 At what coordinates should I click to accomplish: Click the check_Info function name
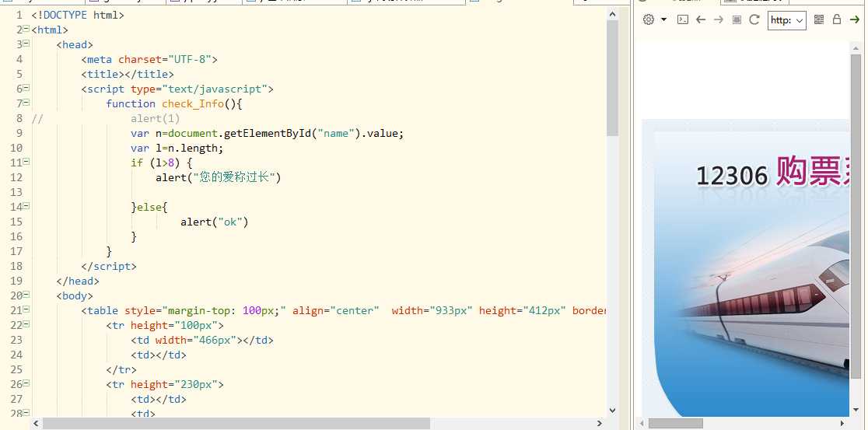[x=193, y=103]
